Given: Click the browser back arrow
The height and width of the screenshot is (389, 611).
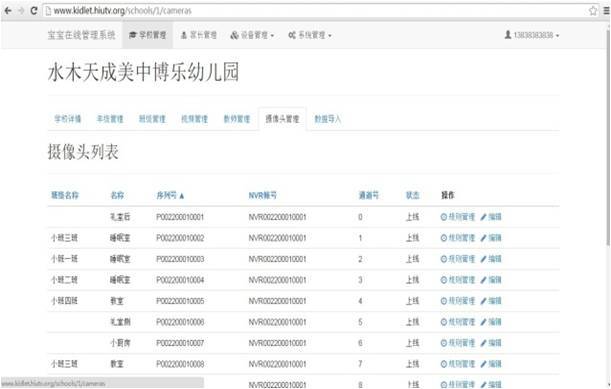Looking at the screenshot, I should [8, 11].
